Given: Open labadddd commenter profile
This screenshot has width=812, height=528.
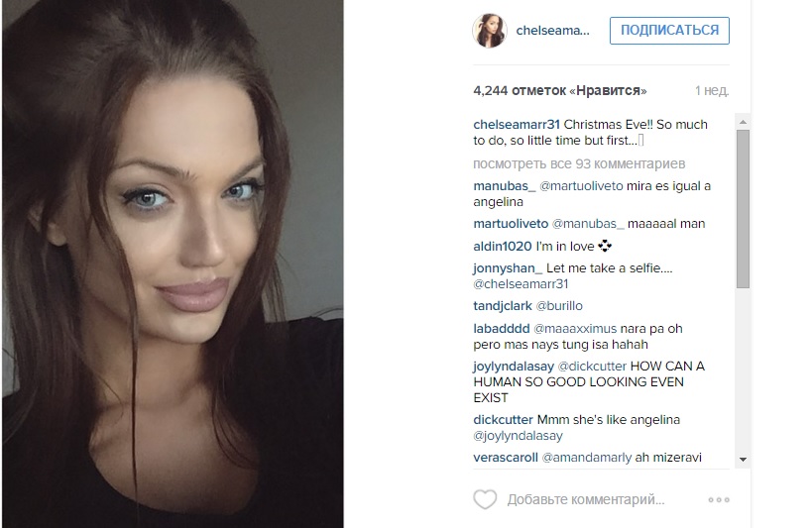Looking at the screenshot, I should pos(502,329).
